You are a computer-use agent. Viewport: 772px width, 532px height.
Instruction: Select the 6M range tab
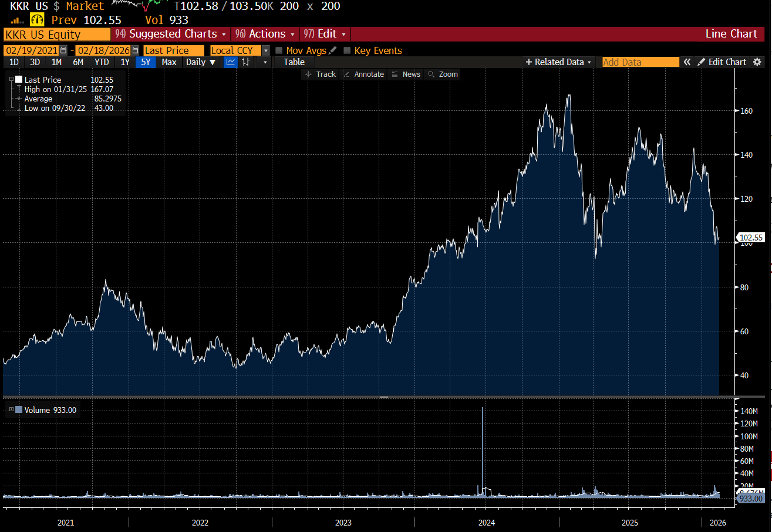point(77,62)
